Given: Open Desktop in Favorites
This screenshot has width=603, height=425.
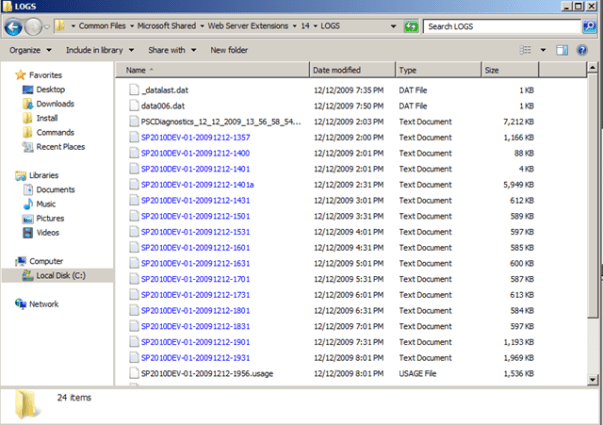Looking at the screenshot, I should [50, 89].
